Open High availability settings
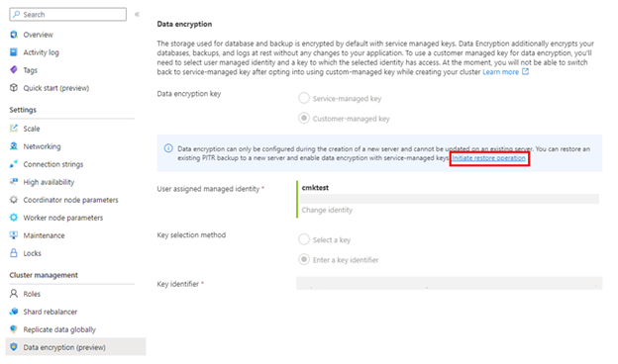618x364 pixels. pyautogui.click(x=49, y=182)
